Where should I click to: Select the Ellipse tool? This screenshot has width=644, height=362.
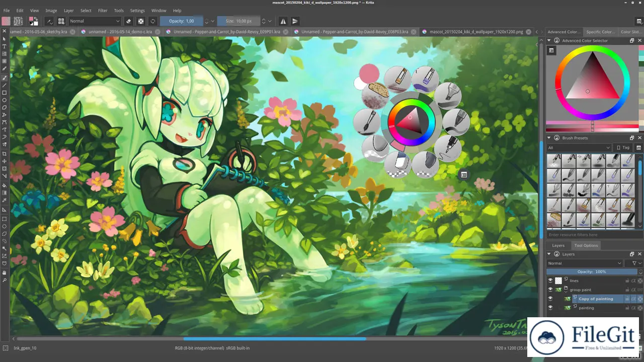point(5,100)
